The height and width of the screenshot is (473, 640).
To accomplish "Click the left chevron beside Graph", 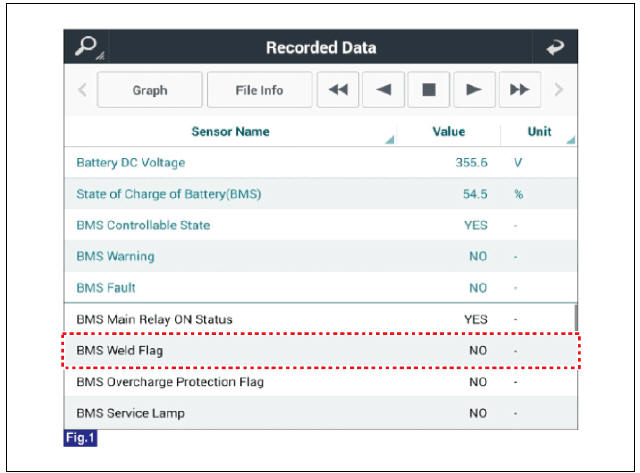I will 82,90.
